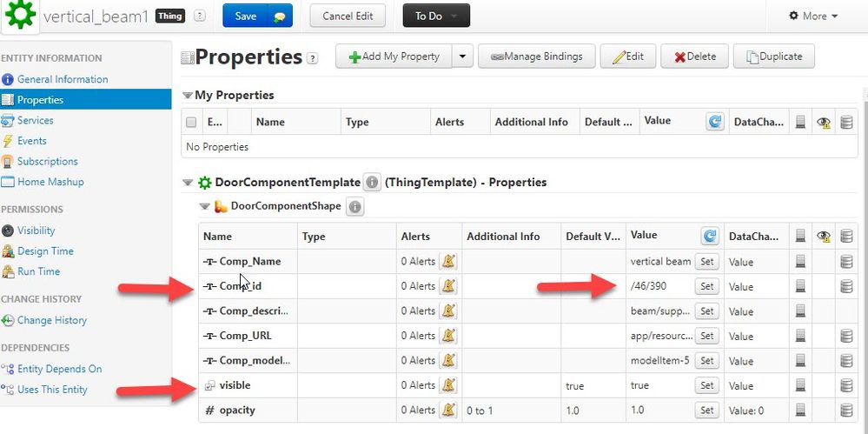The width and height of the screenshot is (868, 434).
Task: Click persistent column header icon in DoorComponentShape table
Action: pos(800,236)
